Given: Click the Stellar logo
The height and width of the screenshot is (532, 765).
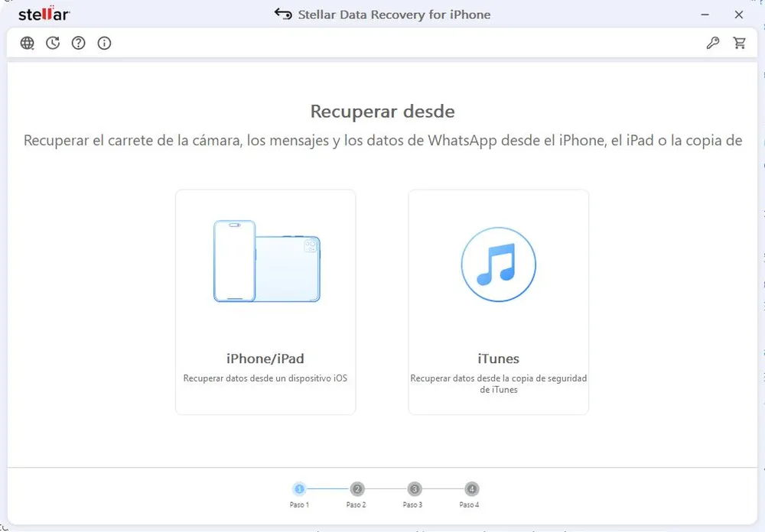Looking at the screenshot, I should (x=43, y=13).
